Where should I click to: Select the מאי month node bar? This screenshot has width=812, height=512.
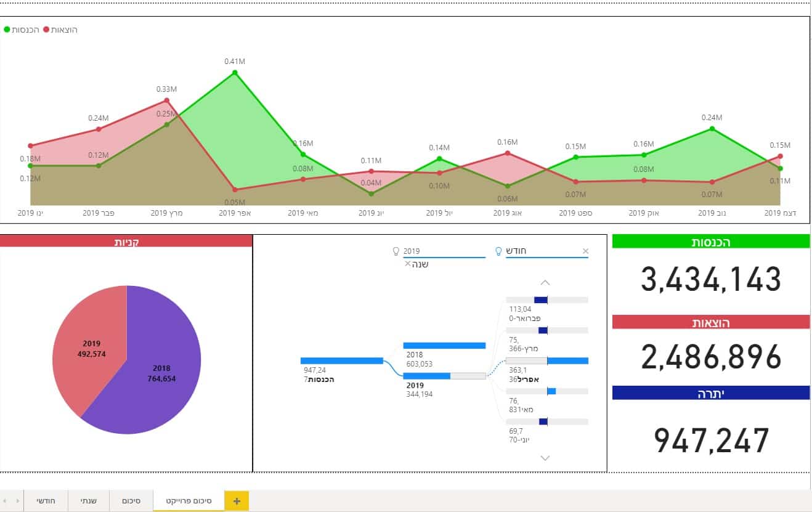pos(547,391)
